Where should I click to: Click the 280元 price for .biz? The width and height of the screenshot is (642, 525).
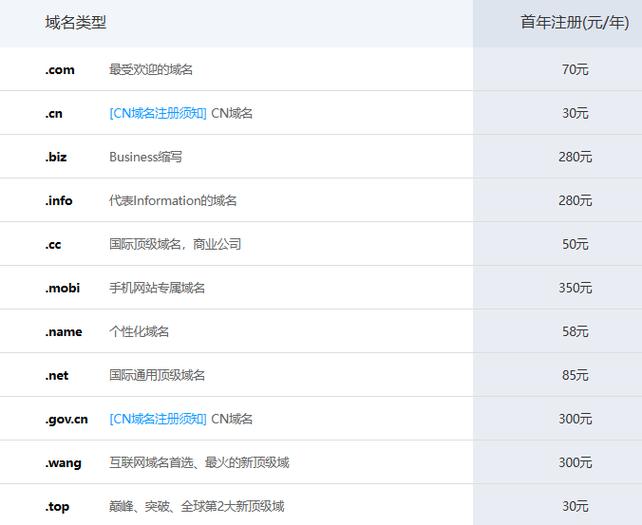[575, 157]
